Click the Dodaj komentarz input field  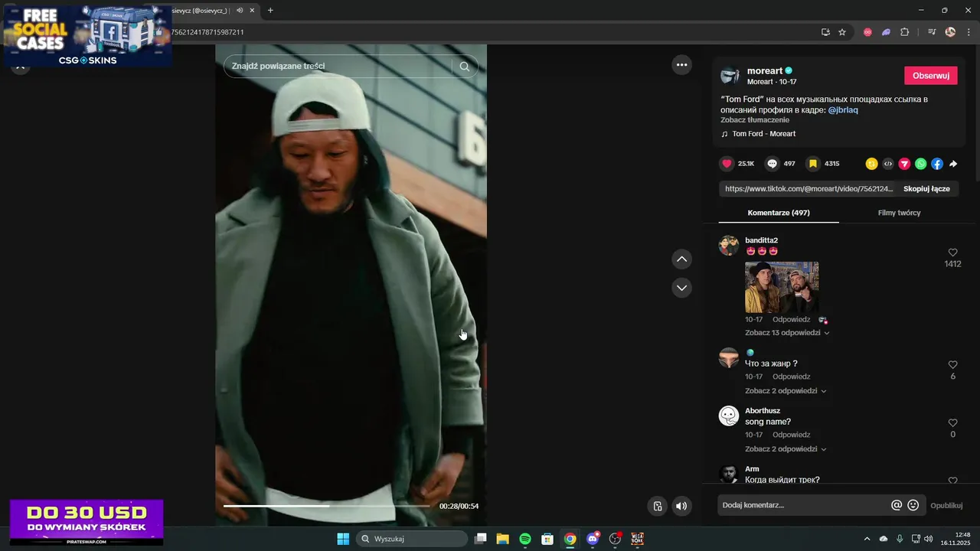coord(802,505)
